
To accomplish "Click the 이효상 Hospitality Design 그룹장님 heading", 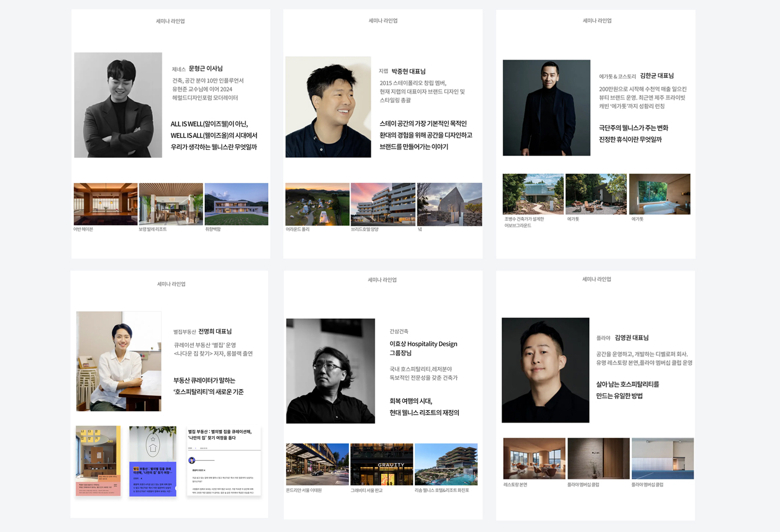I will pyautogui.click(x=423, y=348).
